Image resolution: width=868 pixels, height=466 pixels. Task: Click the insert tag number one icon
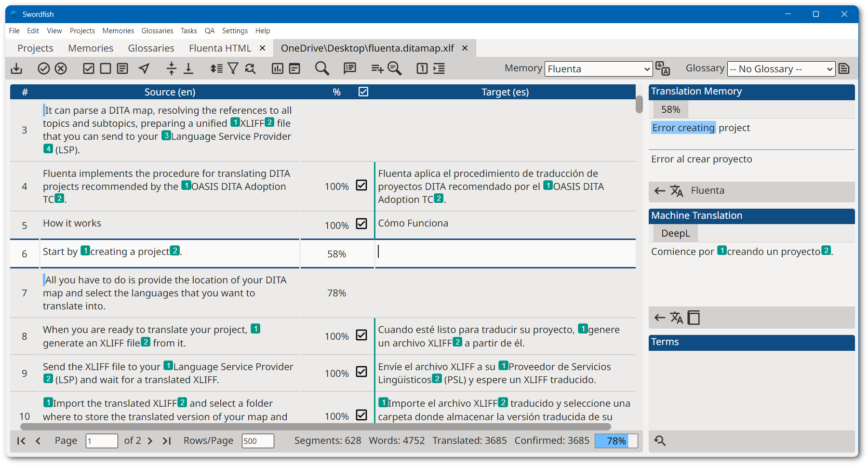[x=422, y=68]
